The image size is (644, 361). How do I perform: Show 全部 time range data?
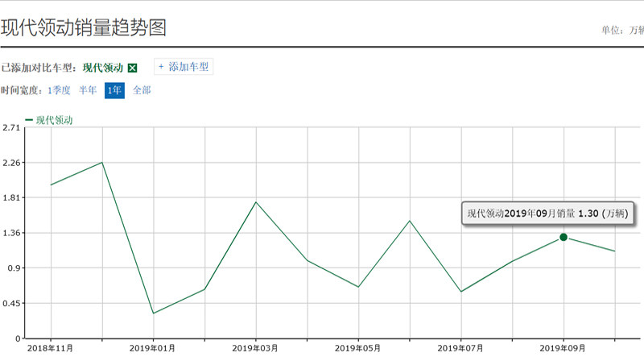click(142, 90)
